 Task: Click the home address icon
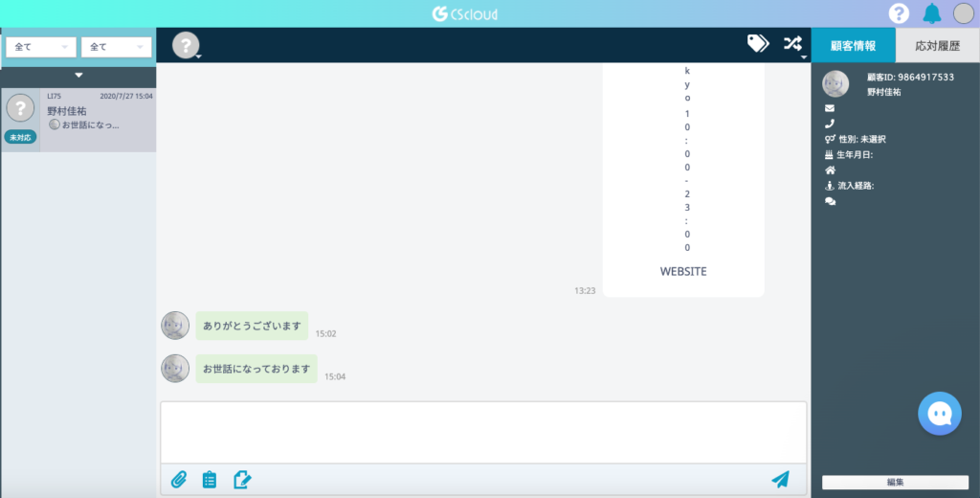[830, 170]
